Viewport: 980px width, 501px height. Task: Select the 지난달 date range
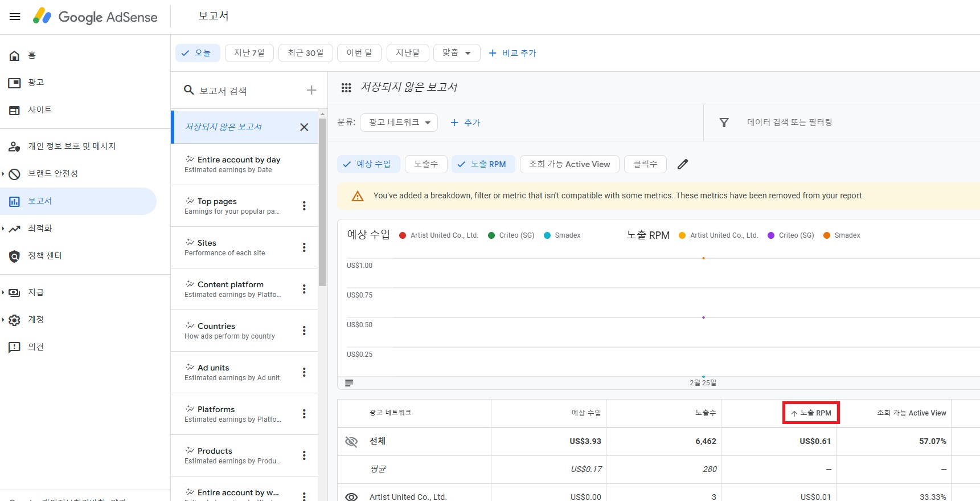[x=408, y=53]
